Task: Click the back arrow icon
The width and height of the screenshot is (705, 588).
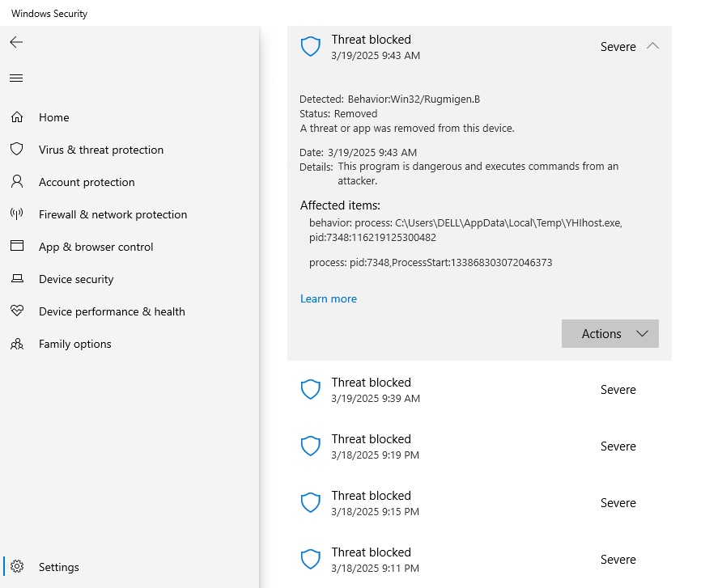Action: tap(16, 42)
